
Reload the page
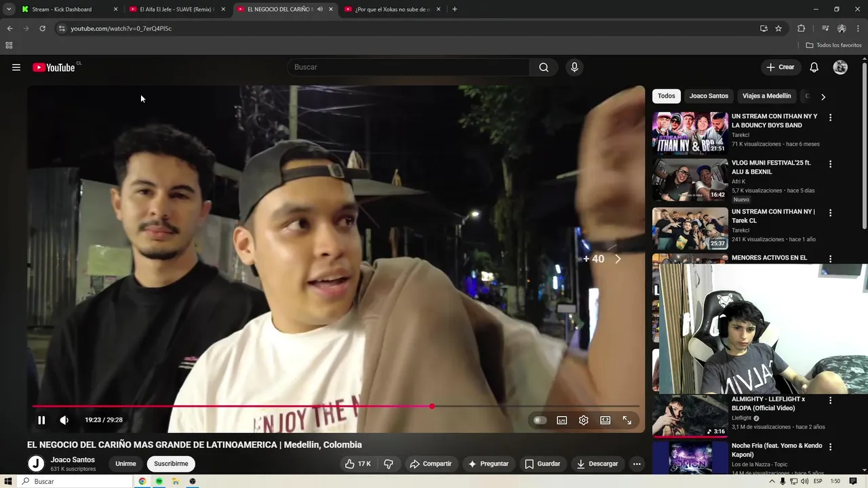click(42, 28)
